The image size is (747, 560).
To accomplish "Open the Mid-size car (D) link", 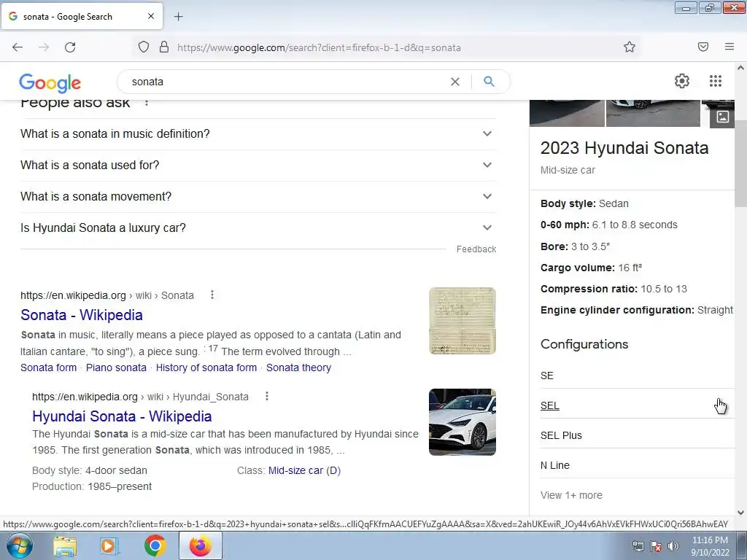I will (304, 470).
